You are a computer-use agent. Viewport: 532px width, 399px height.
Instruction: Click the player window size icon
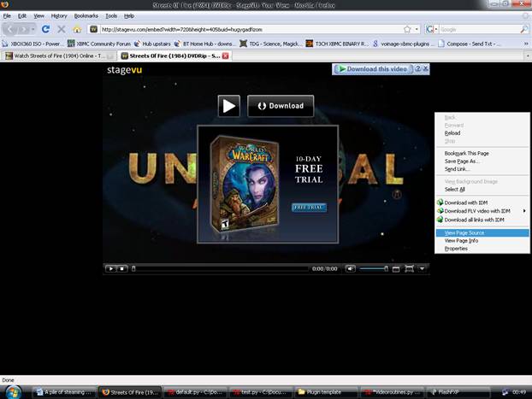click(396, 269)
